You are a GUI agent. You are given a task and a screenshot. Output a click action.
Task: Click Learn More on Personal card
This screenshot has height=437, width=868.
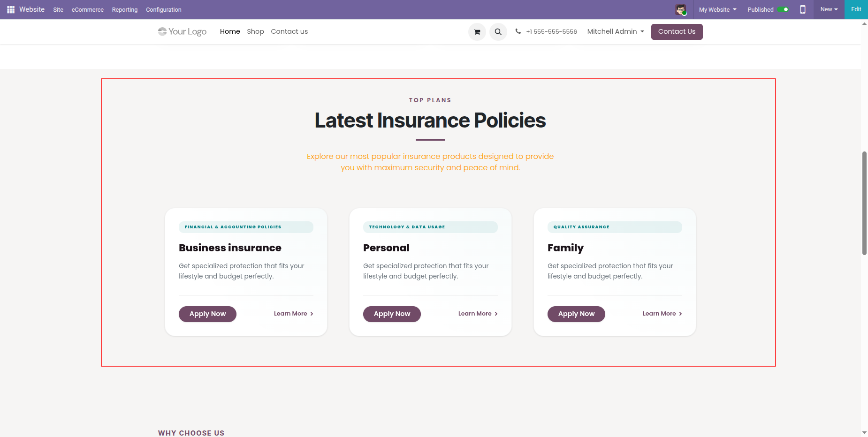click(475, 314)
